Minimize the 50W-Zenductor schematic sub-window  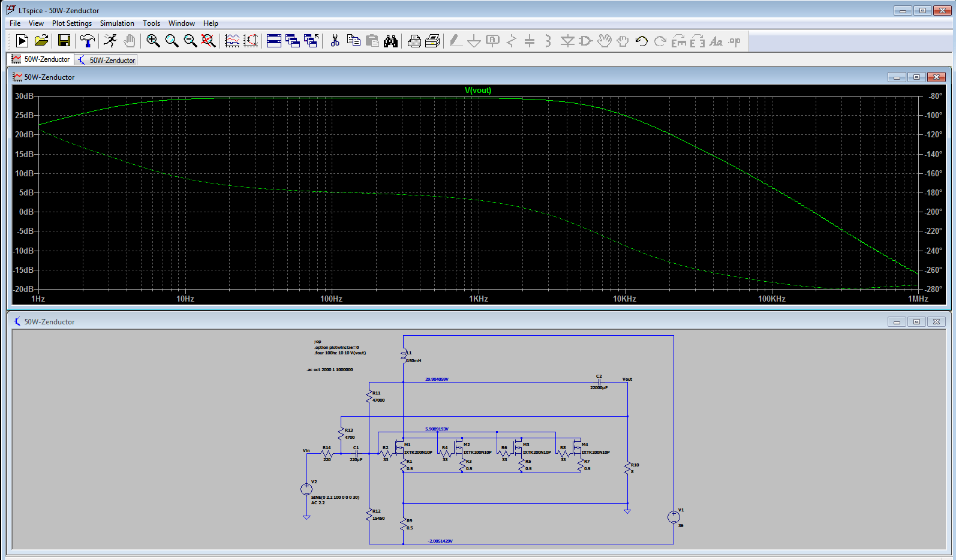897,322
